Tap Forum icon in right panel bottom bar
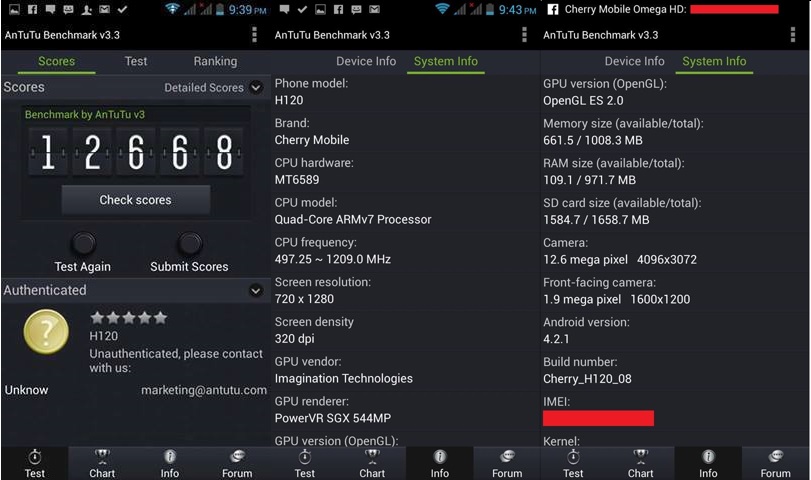The height and width of the screenshot is (480, 811). point(775,456)
